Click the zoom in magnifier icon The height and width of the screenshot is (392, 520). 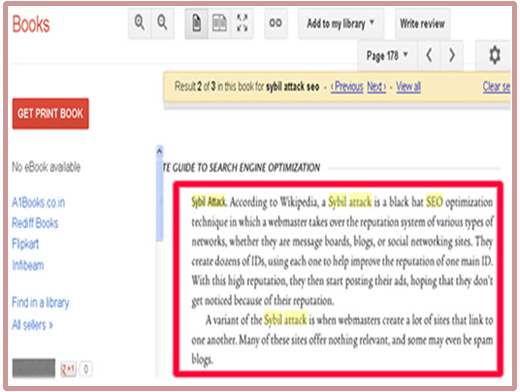(140, 23)
